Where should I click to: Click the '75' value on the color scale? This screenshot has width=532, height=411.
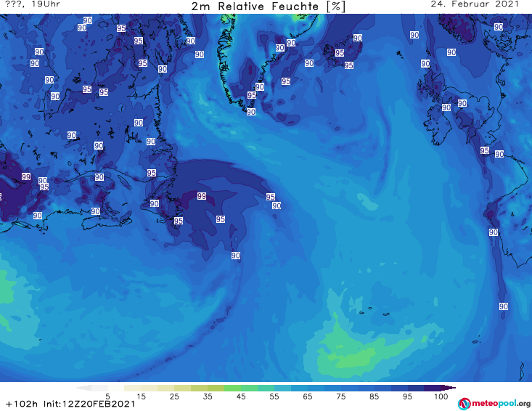[x=340, y=396]
